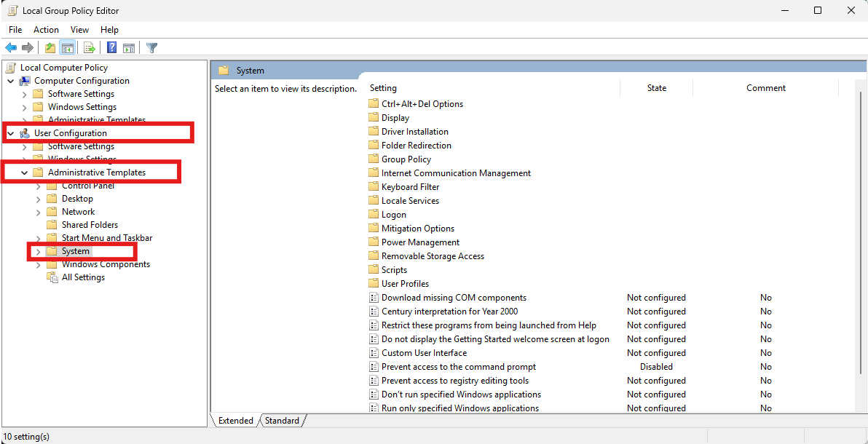
Task: Click the Up one level folder icon
Action: pos(50,47)
